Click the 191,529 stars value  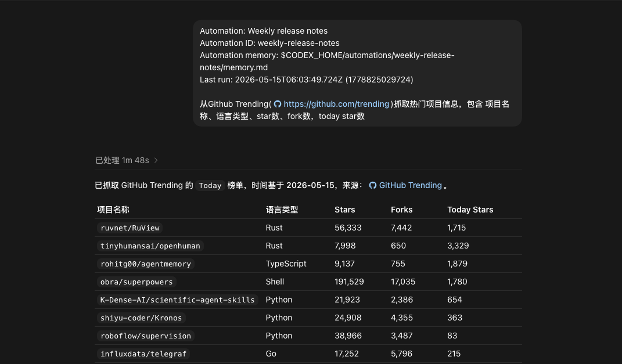[349, 282]
